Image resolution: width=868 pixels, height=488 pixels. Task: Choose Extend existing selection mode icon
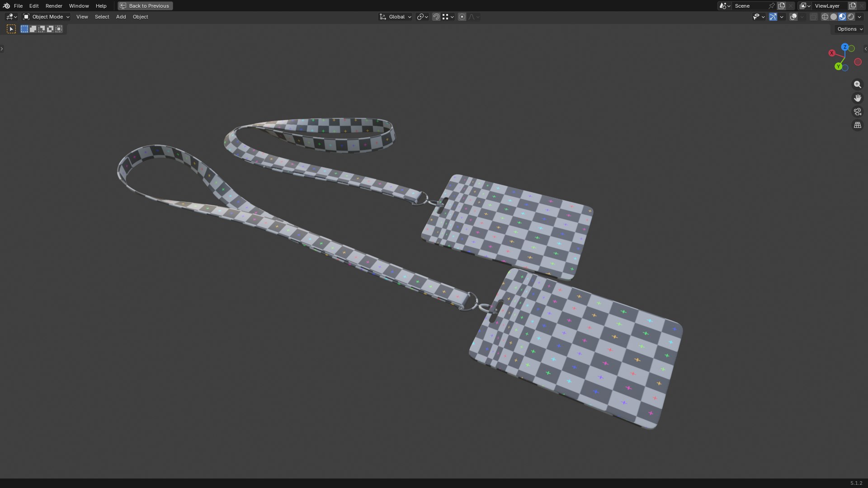[33, 29]
